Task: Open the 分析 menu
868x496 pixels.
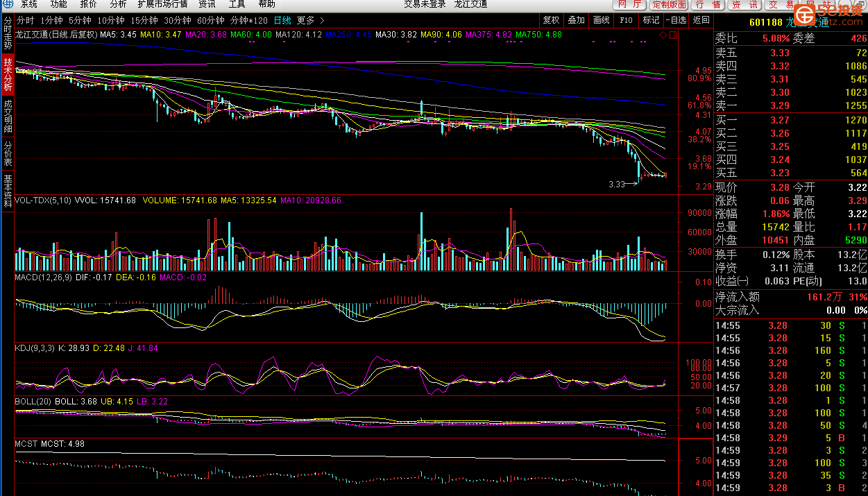Action: pos(118,4)
